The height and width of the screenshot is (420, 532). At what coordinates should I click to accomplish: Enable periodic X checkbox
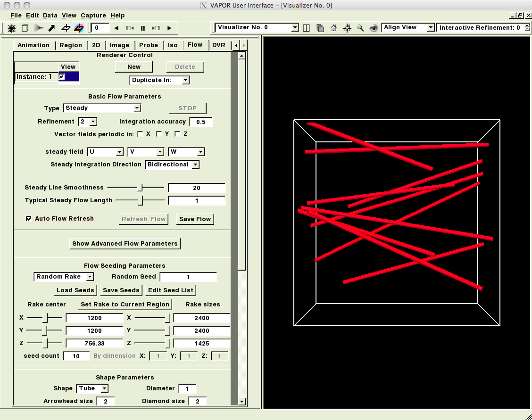pos(140,134)
